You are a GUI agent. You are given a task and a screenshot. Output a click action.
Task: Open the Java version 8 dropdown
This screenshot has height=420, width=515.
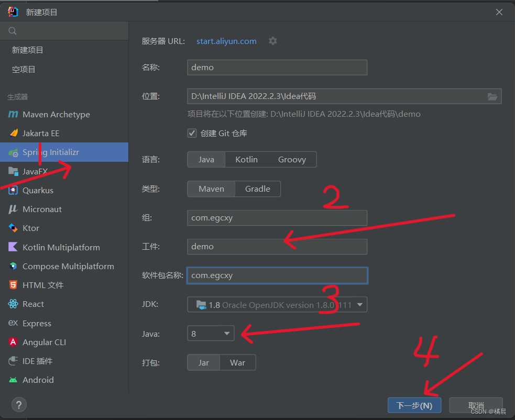pyautogui.click(x=211, y=334)
